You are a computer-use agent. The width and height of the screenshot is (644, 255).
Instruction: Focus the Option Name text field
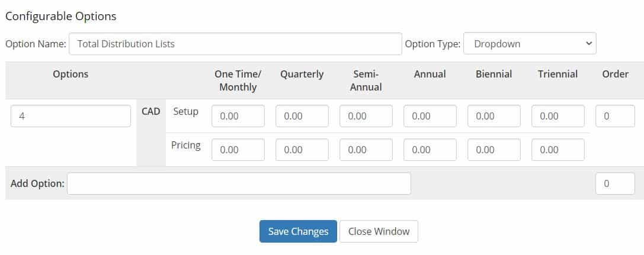(235, 43)
